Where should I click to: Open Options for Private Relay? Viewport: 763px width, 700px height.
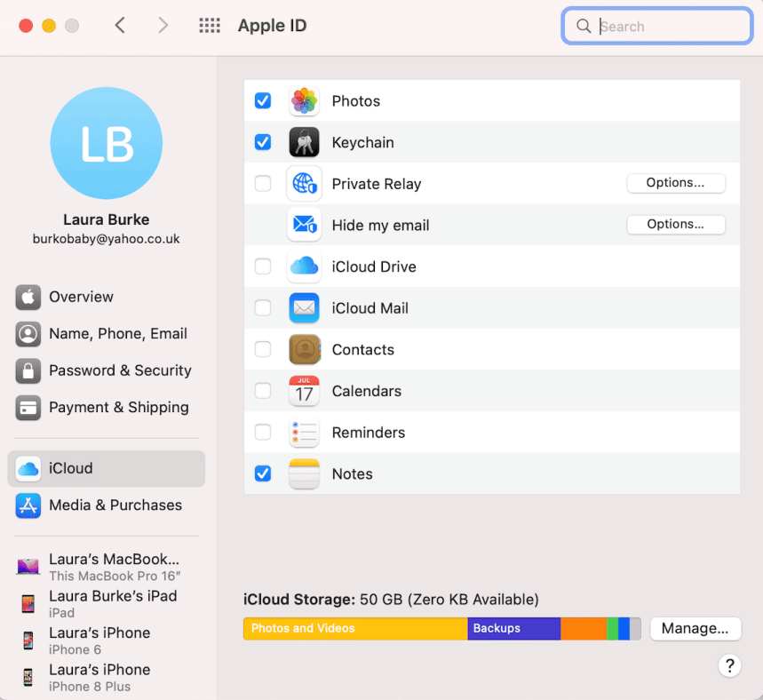coord(675,183)
